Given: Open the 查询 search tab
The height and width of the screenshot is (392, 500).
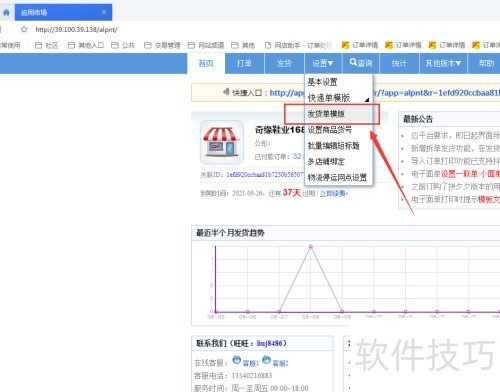Looking at the screenshot, I should click(361, 63).
